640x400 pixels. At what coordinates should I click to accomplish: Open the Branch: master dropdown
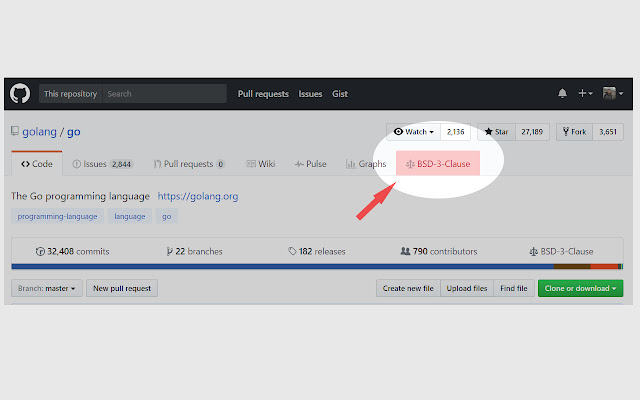pos(47,288)
